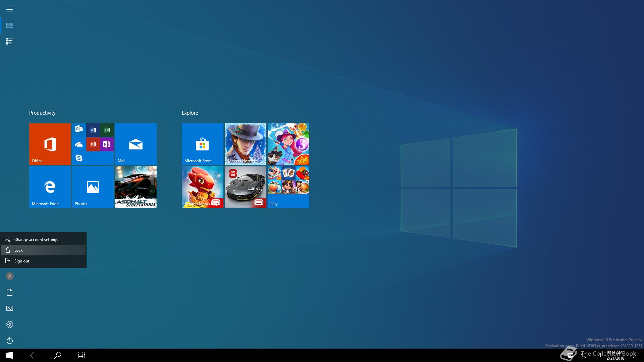The height and width of the screenshot is (362, 644).
Task: Open the touch keyboard from tray
Action: pyautogui.click(x=597, y=355)
